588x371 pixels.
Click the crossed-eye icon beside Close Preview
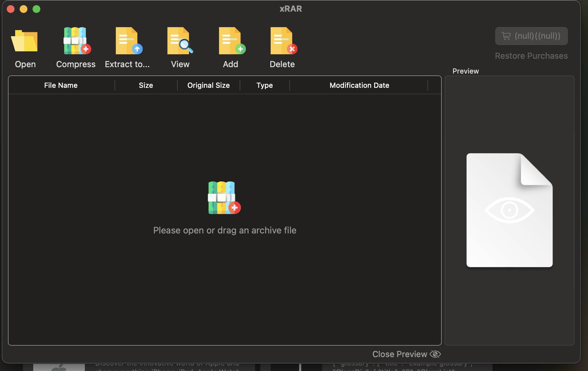coord(435,354)
